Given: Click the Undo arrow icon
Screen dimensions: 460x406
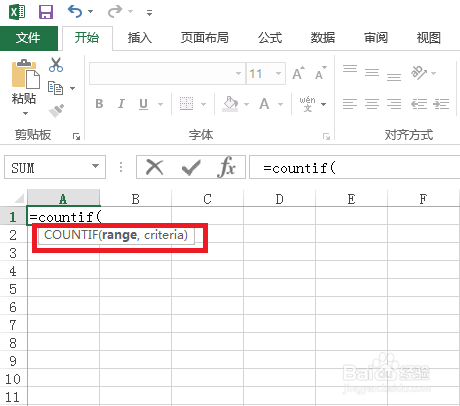Looking at the screenshot, I should point(75,12).
